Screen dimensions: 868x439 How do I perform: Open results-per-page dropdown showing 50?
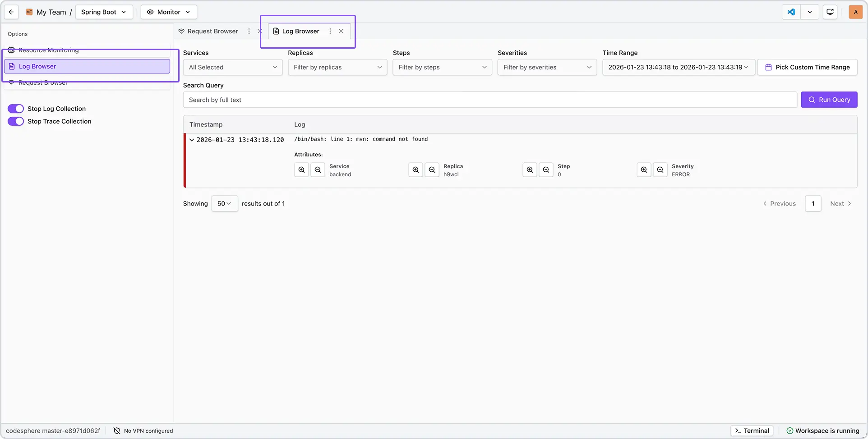point(224,204)
